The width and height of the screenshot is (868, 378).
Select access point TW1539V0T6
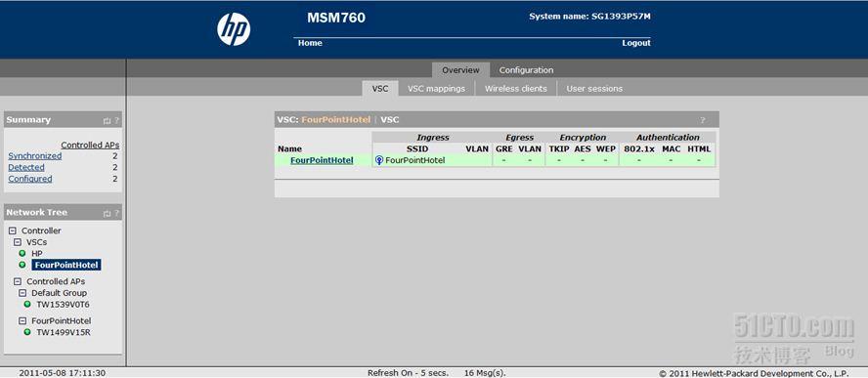(64, 305)
